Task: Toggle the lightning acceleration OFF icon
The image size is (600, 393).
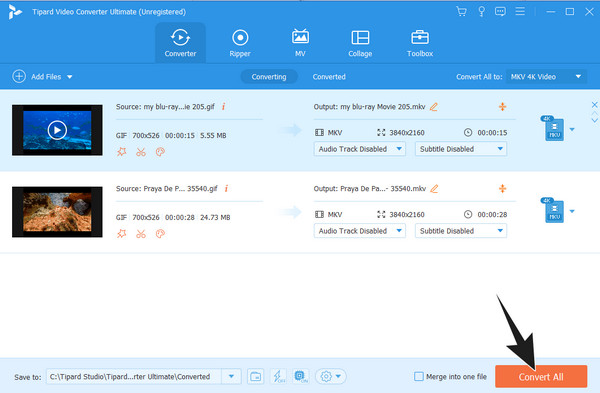Action: click(278, 377)
